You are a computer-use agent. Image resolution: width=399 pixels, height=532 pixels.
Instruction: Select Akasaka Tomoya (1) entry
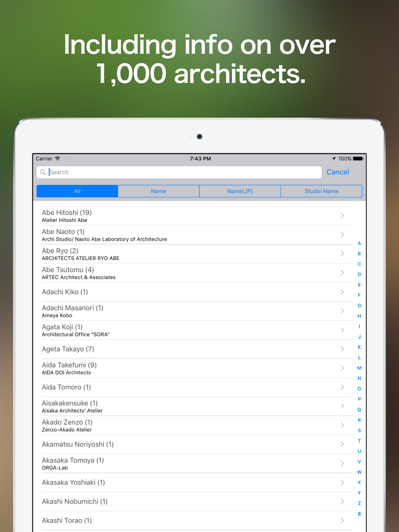(x=197, y=463)
